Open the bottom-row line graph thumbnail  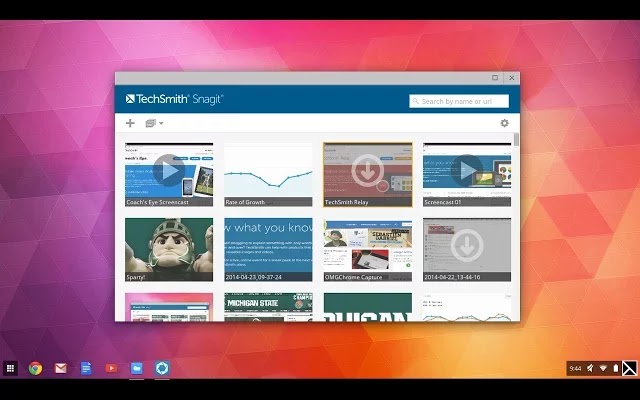[467, 307]
